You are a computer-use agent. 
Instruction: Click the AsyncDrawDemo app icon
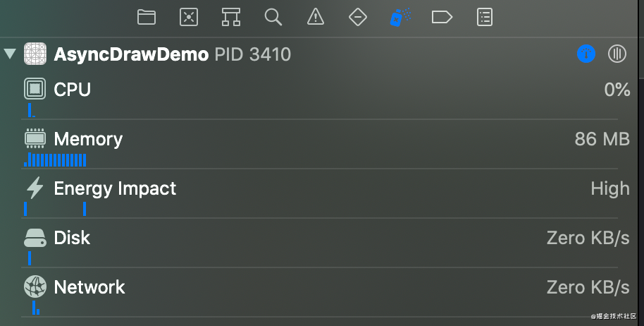[35, 54]
